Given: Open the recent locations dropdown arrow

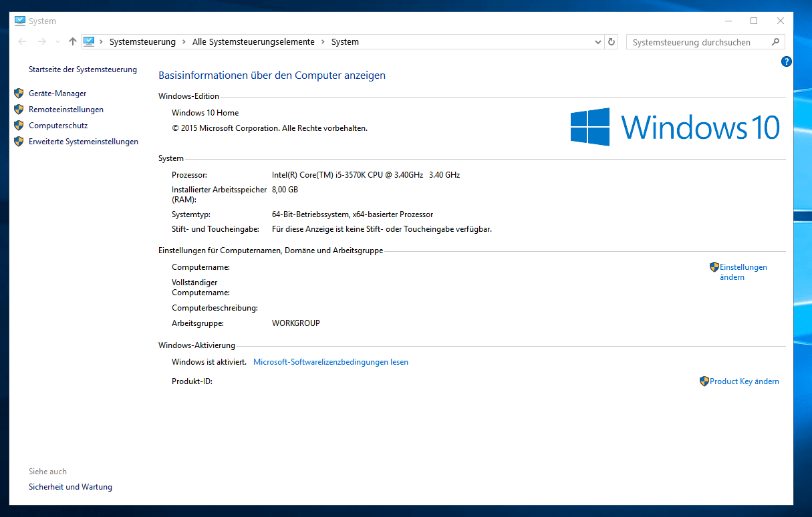Looking at the screenshot, I should (57, 42).
